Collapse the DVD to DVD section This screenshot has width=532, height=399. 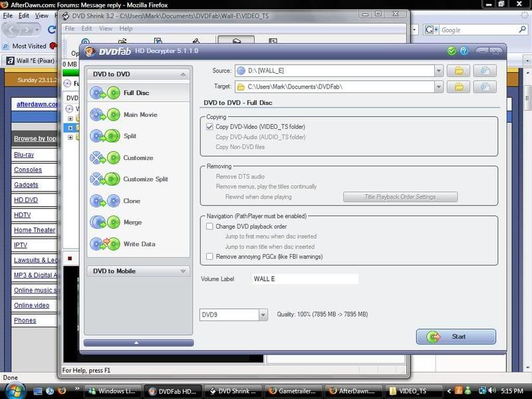183,74
